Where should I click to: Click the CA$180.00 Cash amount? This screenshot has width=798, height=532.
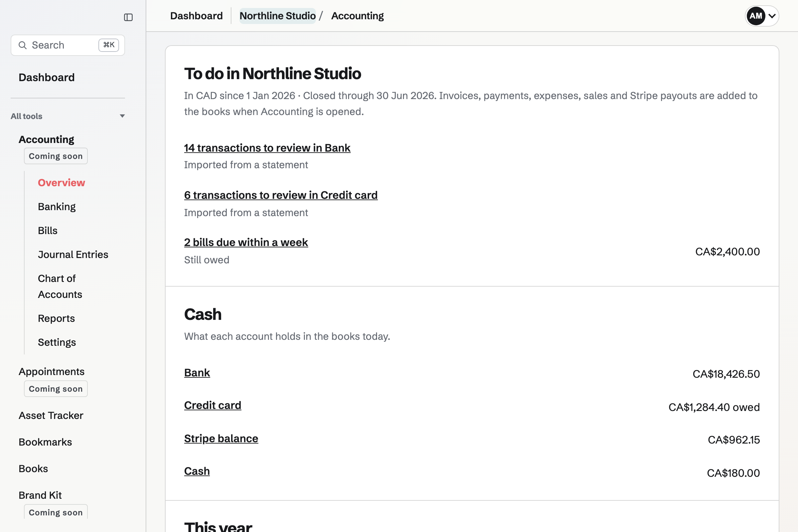[x=733, y=473]
